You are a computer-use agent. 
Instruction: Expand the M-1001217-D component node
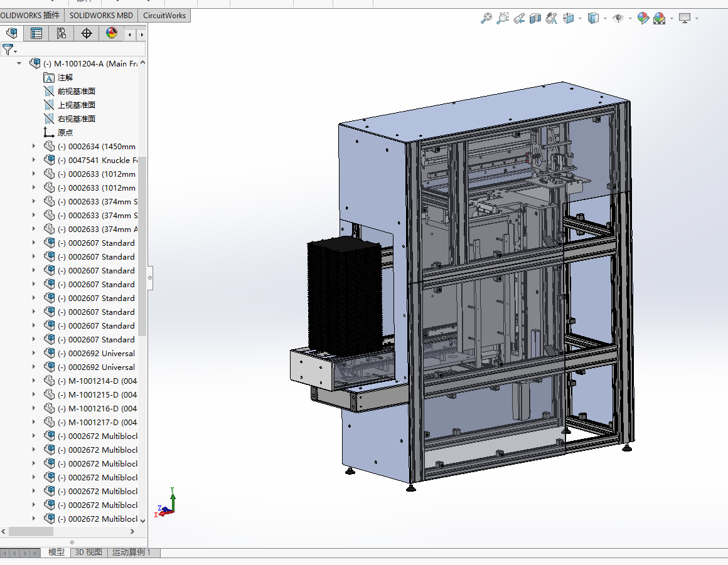pyautogui.click(x=33, y=422)
